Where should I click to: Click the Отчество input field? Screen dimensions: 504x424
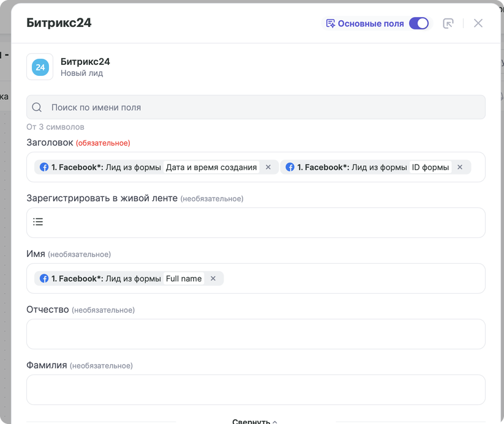(x=256, y=334)
